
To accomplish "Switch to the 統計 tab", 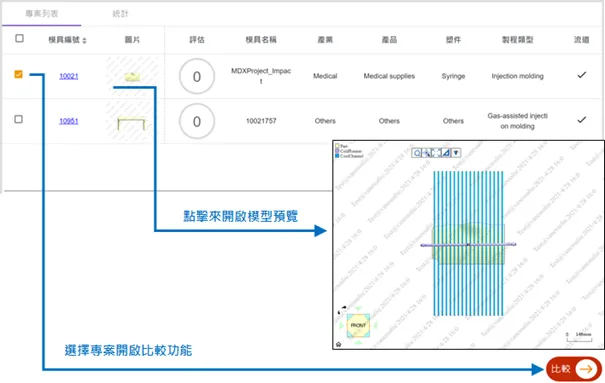I will coord(120,14).
